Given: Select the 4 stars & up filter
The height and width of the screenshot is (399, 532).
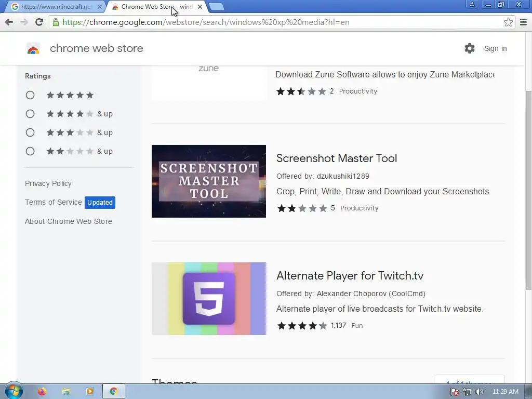Looking at the screenshot, I should (30, 114).
